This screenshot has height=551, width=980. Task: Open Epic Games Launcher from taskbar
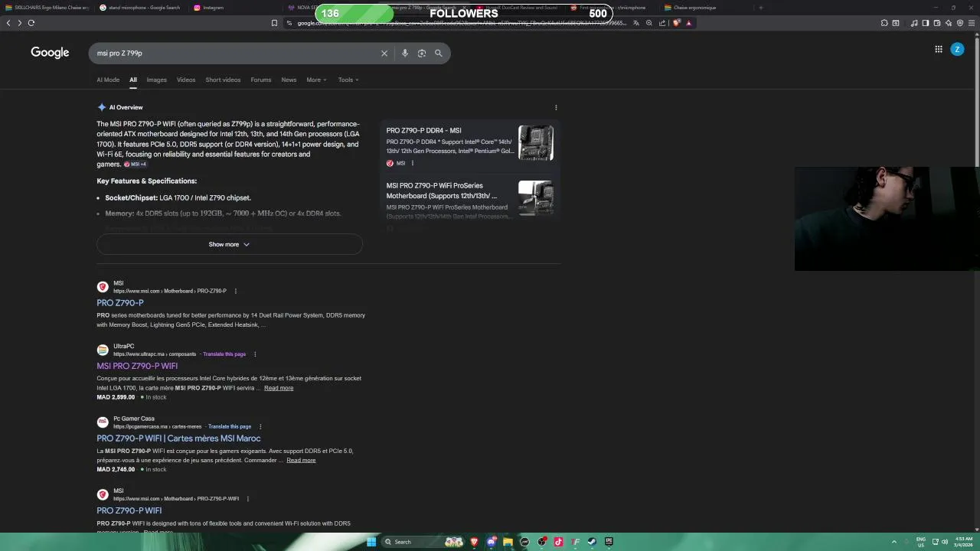609,542
